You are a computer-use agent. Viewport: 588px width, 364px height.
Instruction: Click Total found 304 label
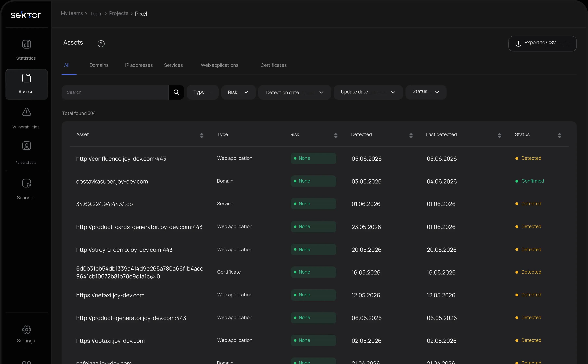(x=79, y=113)
